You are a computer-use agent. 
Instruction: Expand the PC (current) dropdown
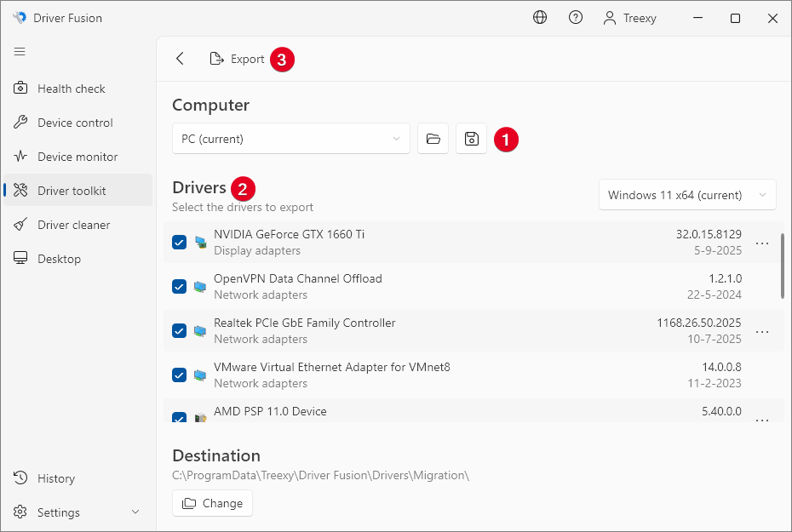pyautogui.click(x=291, y=138)
